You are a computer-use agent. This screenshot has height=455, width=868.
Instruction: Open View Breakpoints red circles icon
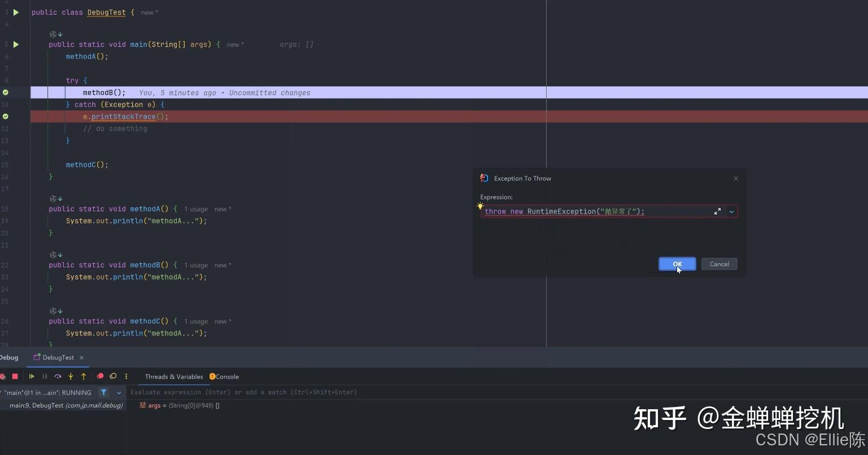click(x=100, y=376)
